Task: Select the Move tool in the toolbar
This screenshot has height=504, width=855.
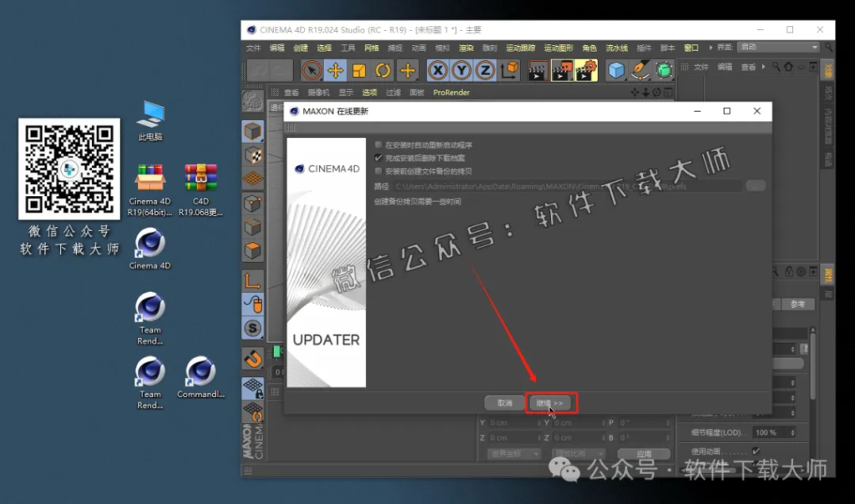Action: [x=335, y=69]
